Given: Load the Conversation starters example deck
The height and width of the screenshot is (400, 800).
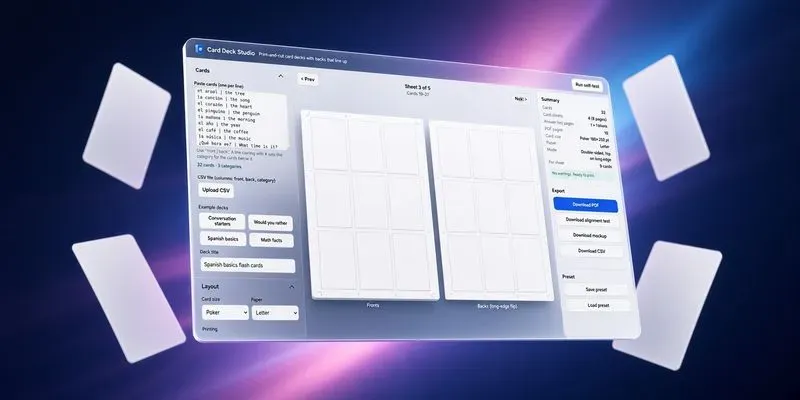Looking at the screenshot, I should click(x=222, y=221).
